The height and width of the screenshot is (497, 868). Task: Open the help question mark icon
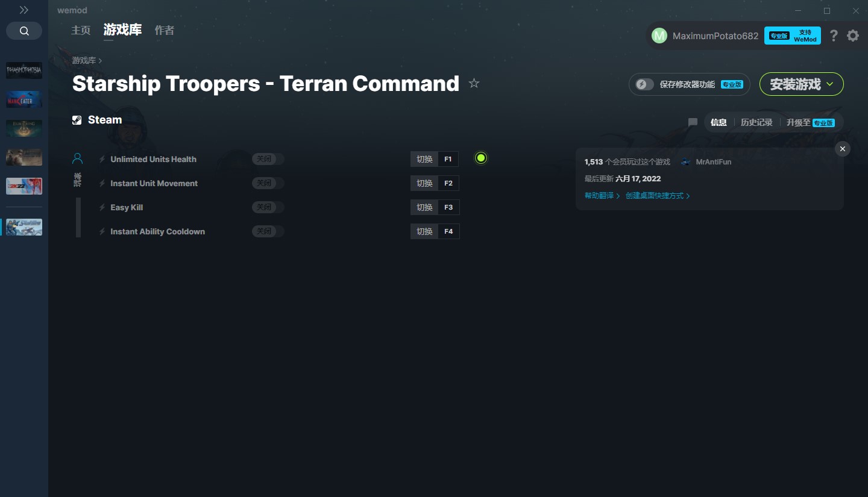[x=834, y=36]
